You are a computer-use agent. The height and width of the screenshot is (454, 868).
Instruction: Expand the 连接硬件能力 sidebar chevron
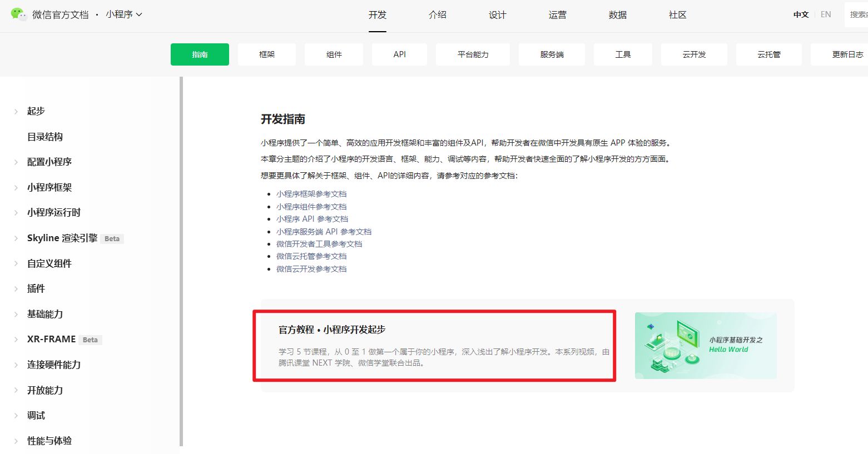point(16,365)
